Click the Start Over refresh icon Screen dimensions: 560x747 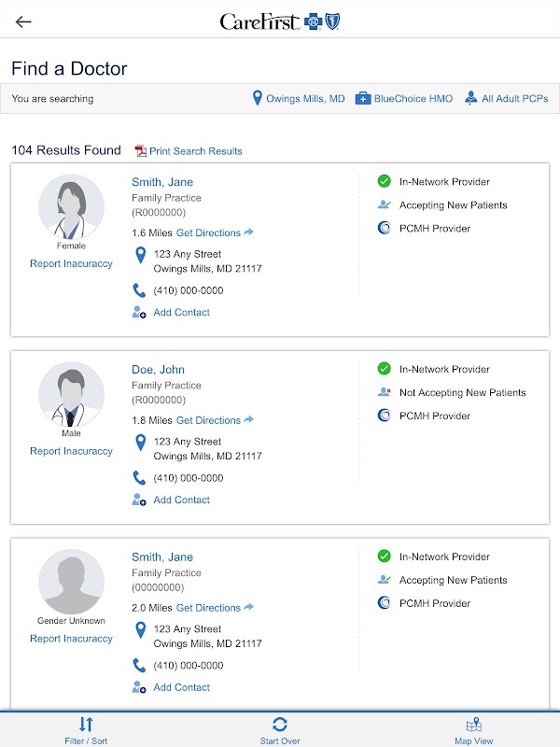[279, 725]
